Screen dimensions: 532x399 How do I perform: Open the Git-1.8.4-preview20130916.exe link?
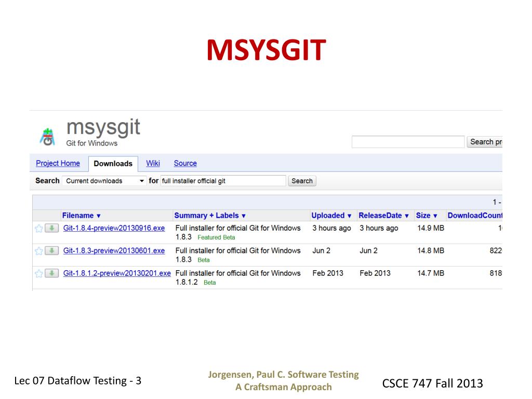point(114,228)
